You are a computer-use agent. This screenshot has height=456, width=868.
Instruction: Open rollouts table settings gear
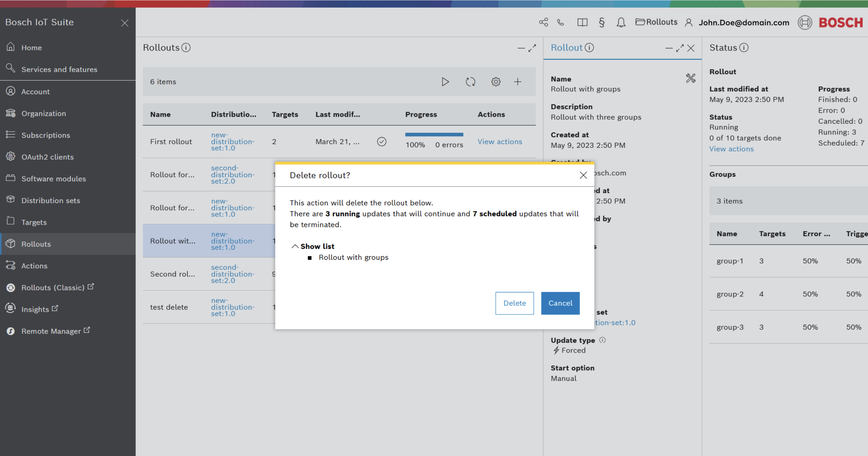click(496, 82)
